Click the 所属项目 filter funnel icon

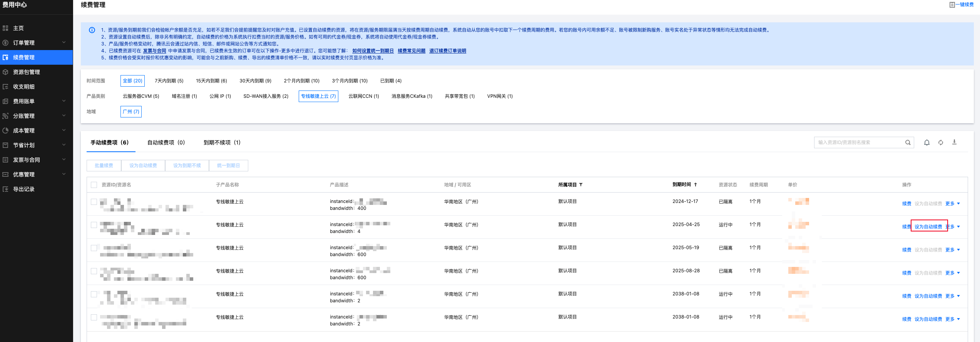[x=581, y=185]
